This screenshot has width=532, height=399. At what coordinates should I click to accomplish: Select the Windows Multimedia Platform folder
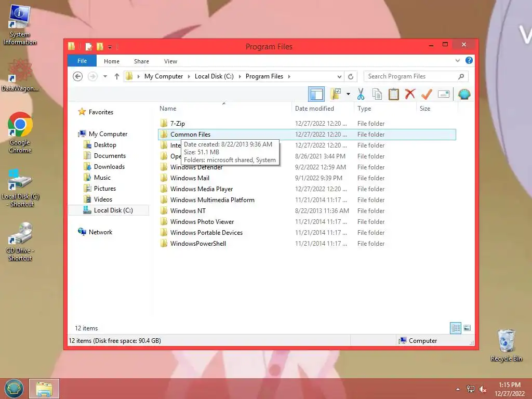(307, 200)
